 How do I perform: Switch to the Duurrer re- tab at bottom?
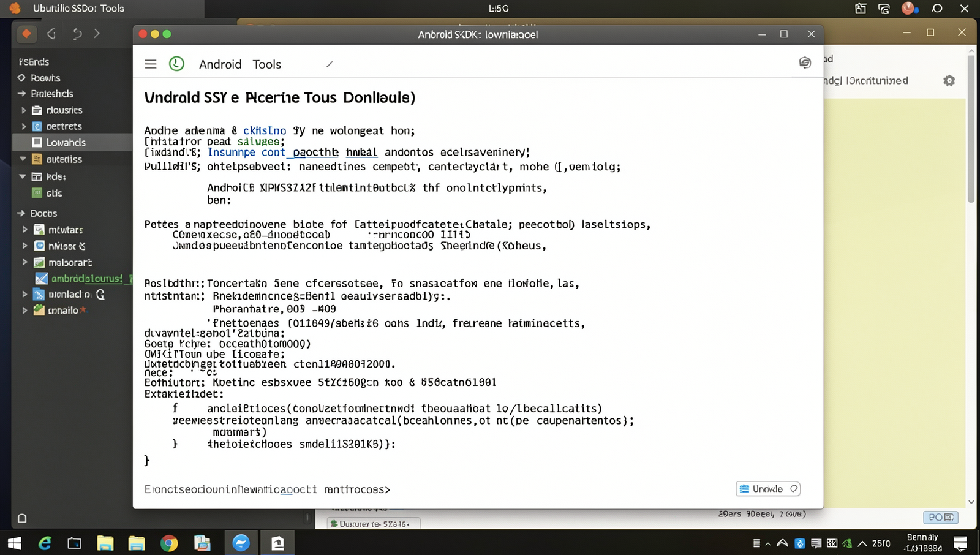(x=374, y=524)
